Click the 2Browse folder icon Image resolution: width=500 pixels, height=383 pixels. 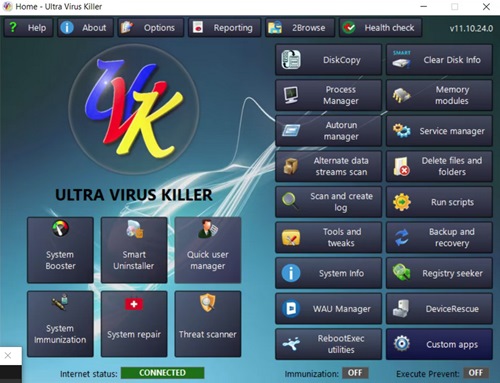tap(275, 27)
